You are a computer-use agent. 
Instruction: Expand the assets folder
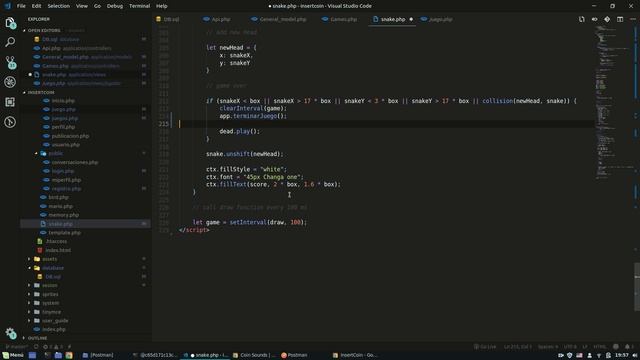point(49,259)
